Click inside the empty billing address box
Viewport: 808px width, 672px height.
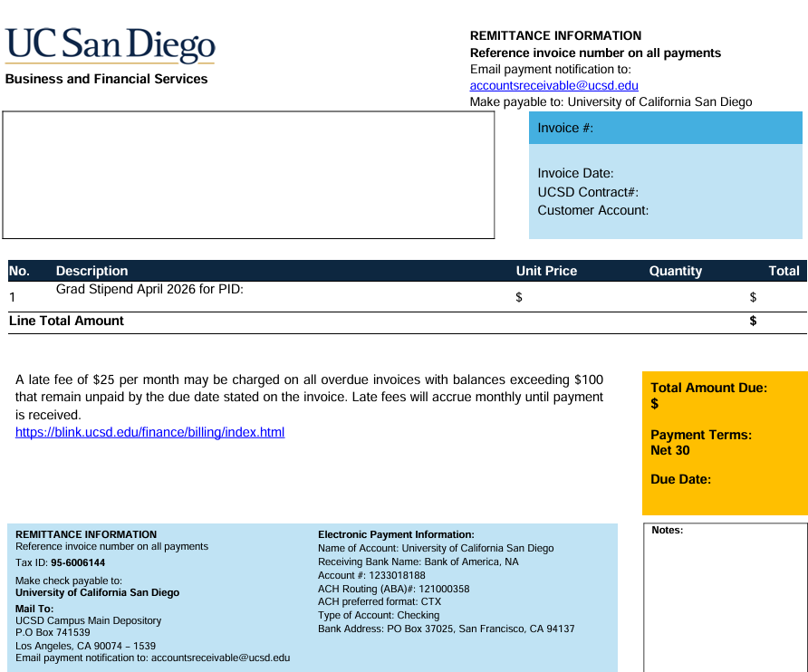(248, 175)
